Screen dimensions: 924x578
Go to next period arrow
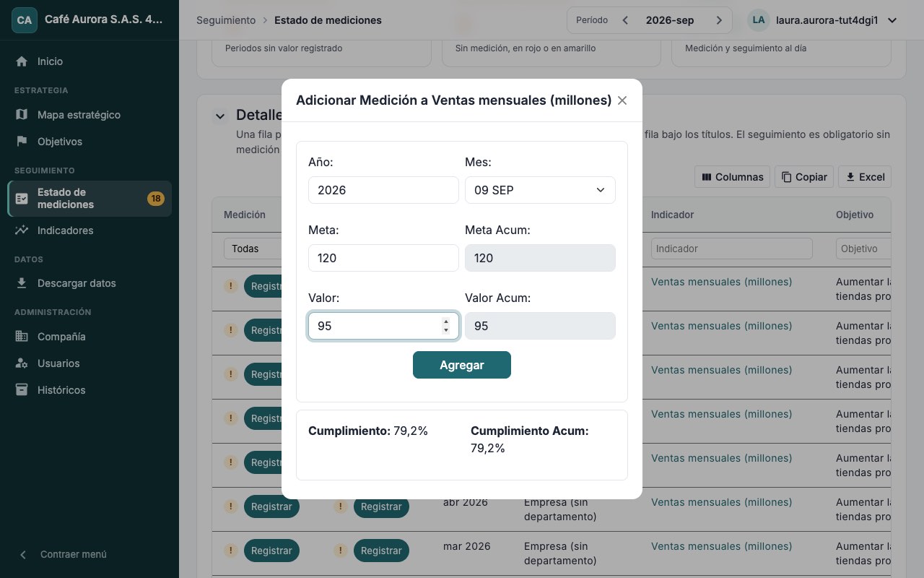pyautogui.click(x=719, y=20)
